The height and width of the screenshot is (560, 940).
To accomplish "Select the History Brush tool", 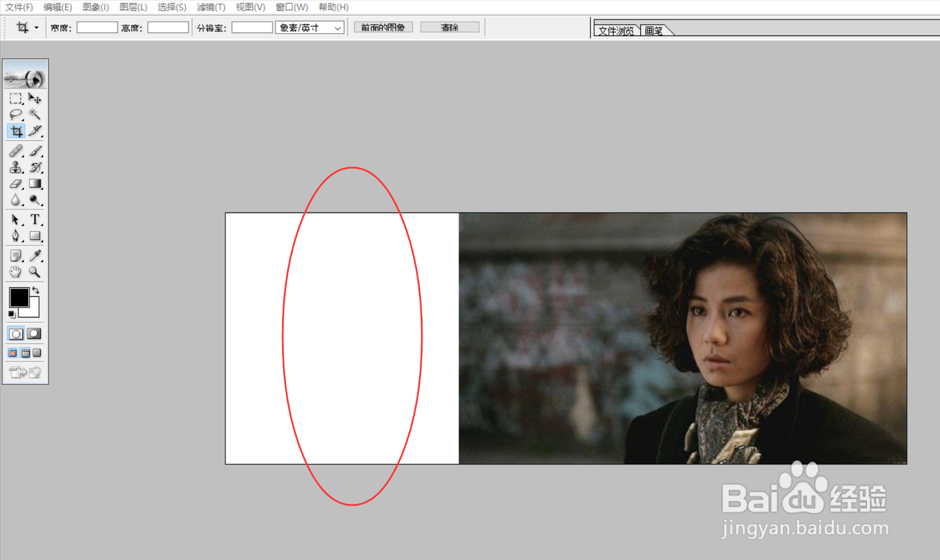I will click(x=35, y=168).
